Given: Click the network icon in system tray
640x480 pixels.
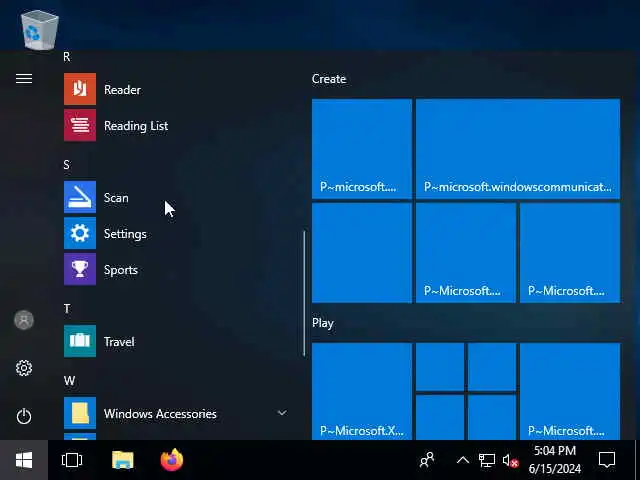Looking at the screenshot, I should point(487,461).
